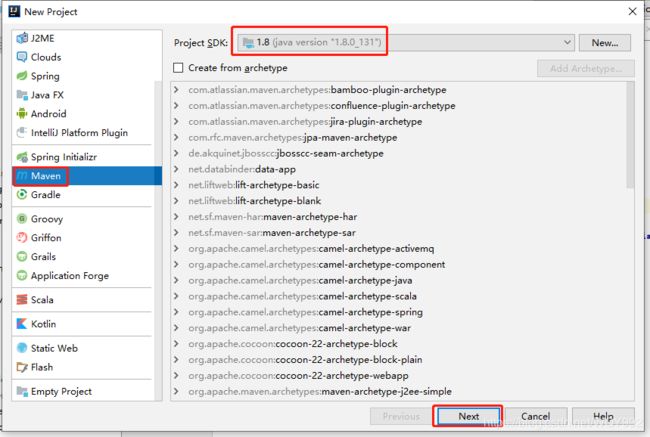Click IntelliJ logo in the title bar
Screen dimensions: 650x437
pos(14,11)
